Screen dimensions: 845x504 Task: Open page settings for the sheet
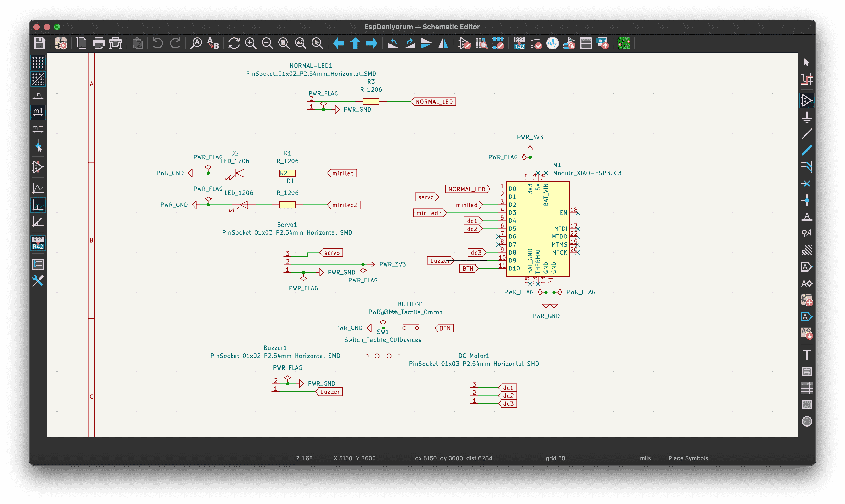point(82,43)
